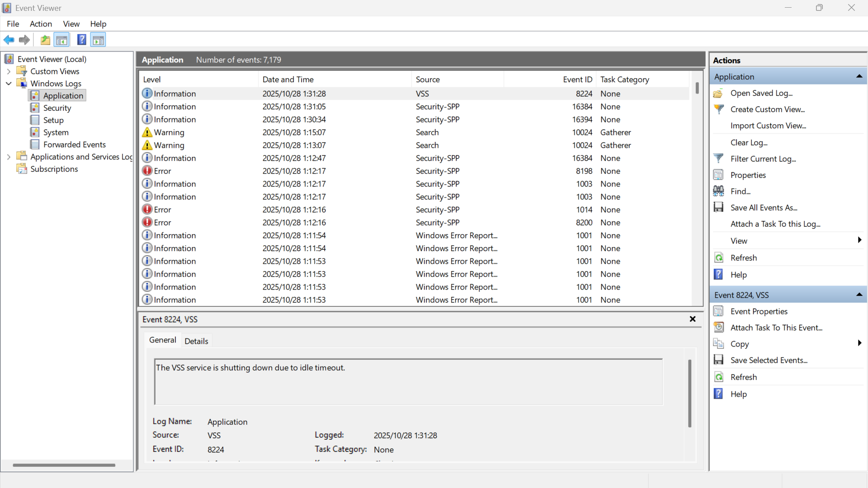
Task: Click Clear Log action link
Action: pyautogui.click(x=749, y=142)
